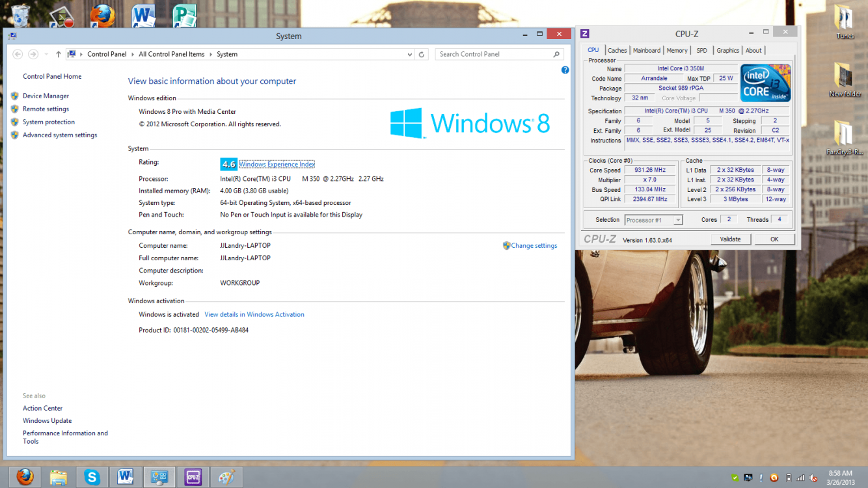Open Performance Information and Tools

click(x=65, y=437)
